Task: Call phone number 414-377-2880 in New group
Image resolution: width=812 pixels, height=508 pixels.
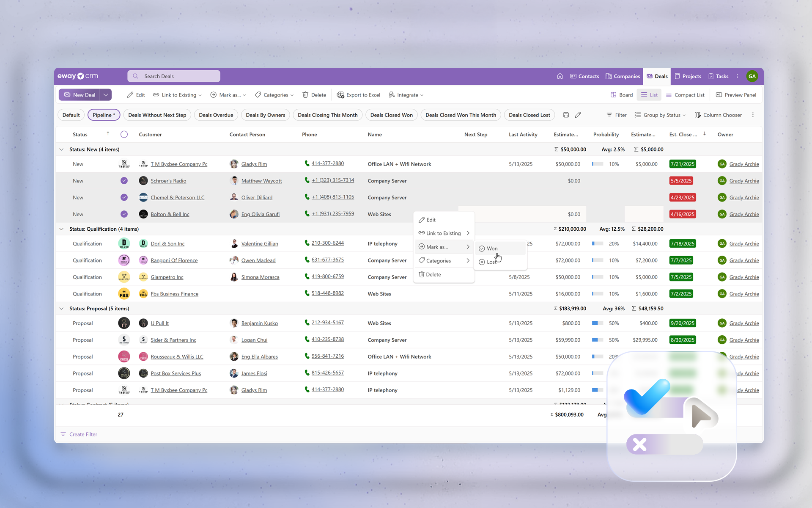Action: coord(327,163)
